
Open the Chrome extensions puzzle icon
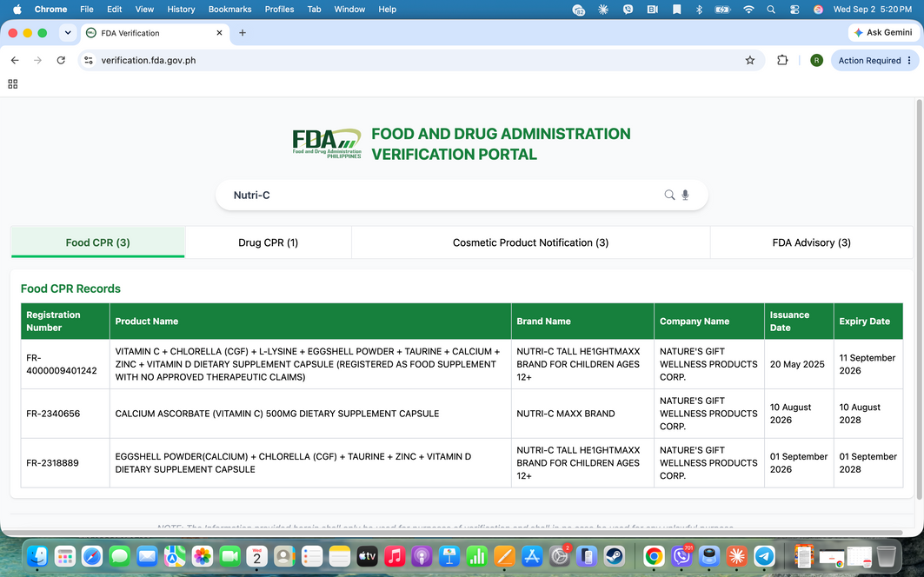click(x=782, y=60)
